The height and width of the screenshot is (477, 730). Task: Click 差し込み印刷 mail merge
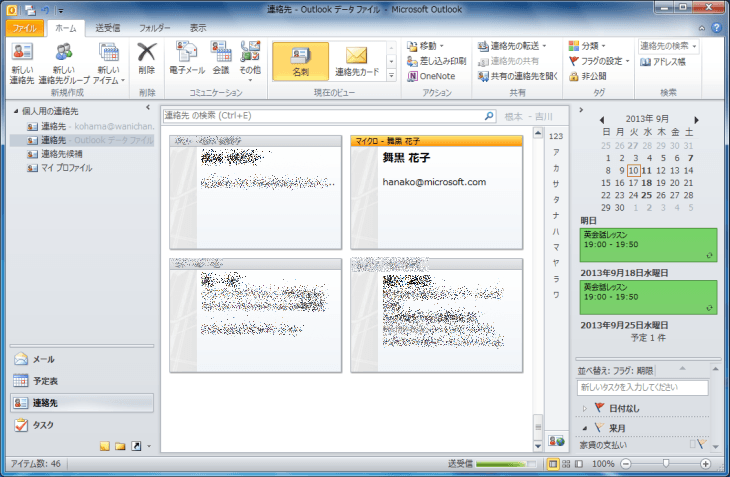click(436, 61)
